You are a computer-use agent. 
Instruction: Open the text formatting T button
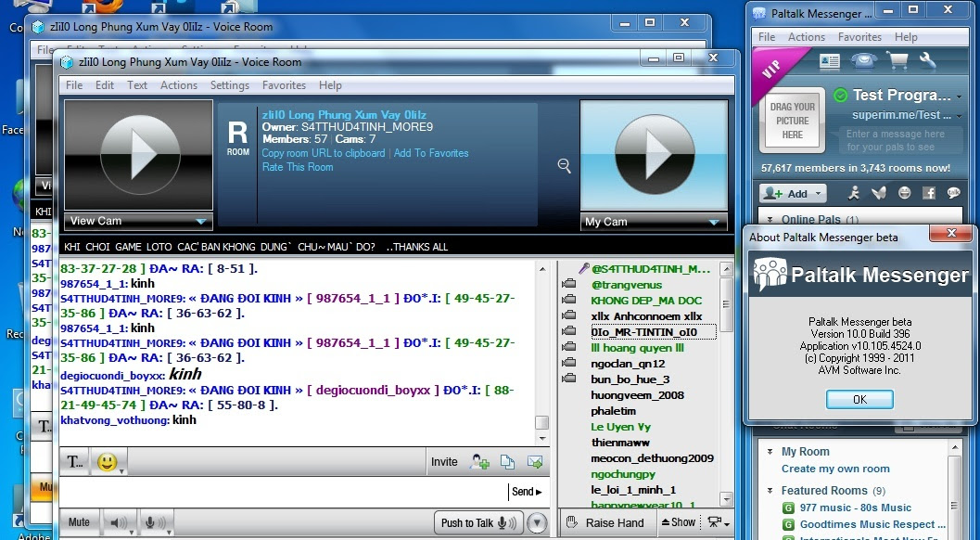point(74,462)
